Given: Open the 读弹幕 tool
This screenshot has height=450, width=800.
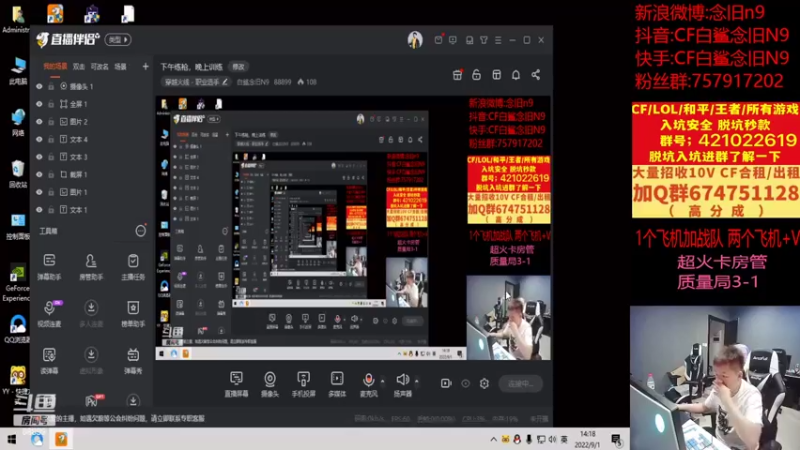Looking at the screenshot, I should (49, 360).
